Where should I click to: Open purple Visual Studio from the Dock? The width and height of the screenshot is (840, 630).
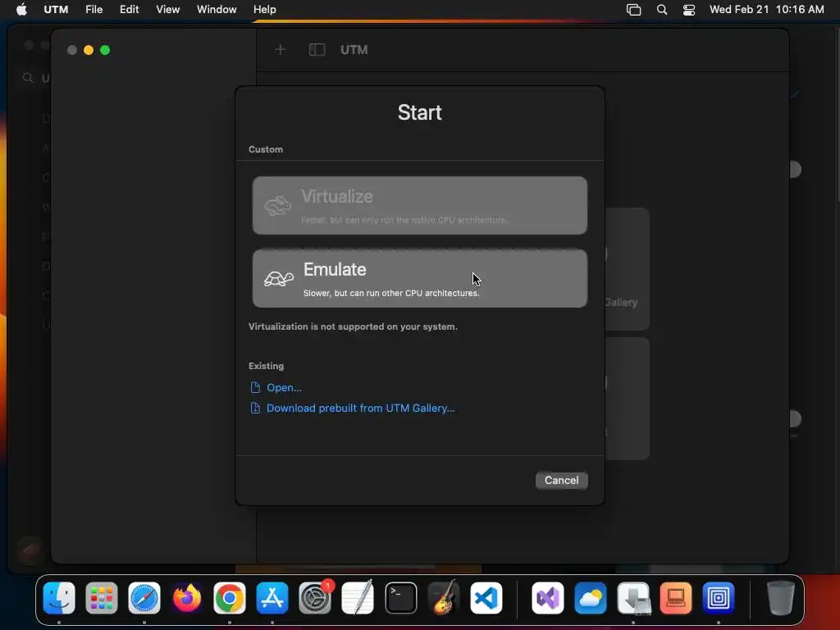pos(547,598)
